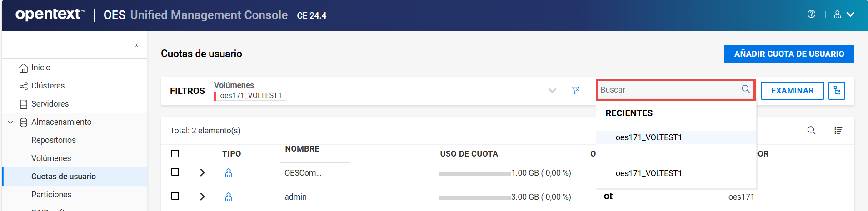Click the EXAMINAR button
The image size is (868, 211).
792,91
